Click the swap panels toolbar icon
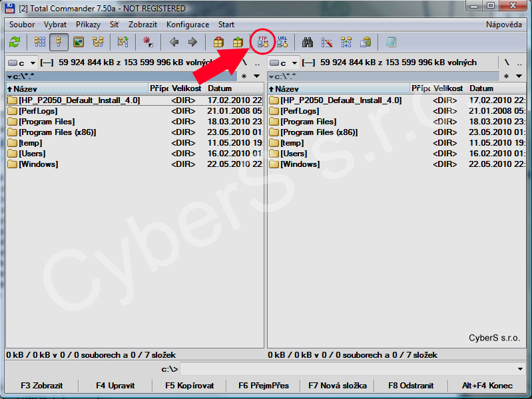The image size is (532, 399). coord(123,42)
